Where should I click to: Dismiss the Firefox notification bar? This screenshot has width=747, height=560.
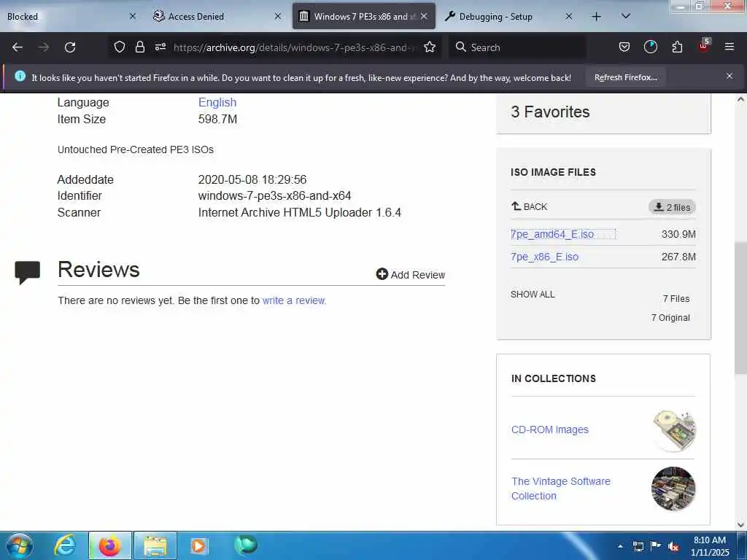pyautogui.click(x=729, y=76)
